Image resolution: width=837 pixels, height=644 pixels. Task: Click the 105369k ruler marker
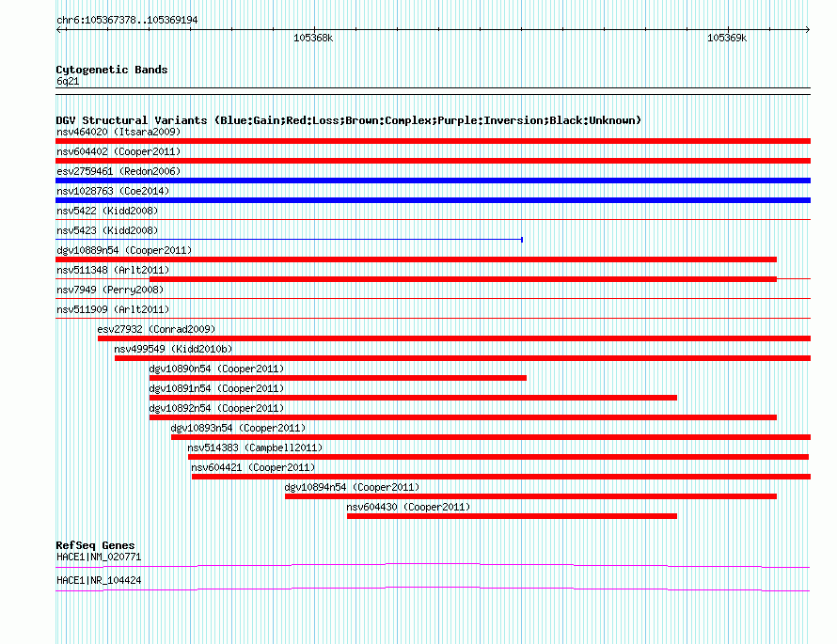coord(727,38)
